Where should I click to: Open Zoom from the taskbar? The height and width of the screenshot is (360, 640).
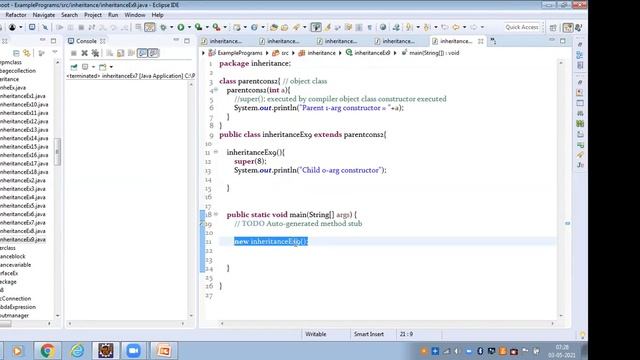tap(133, 351)
